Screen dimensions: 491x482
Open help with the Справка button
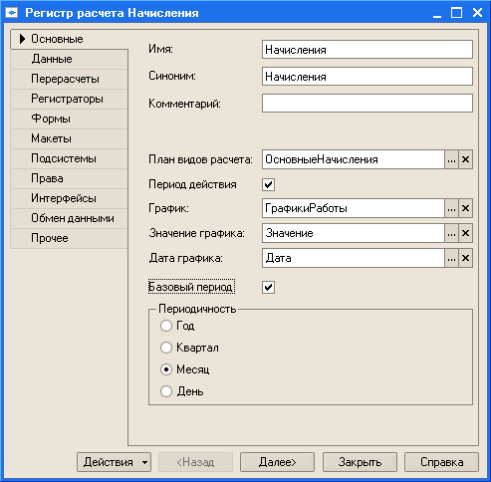pos(442,462)
